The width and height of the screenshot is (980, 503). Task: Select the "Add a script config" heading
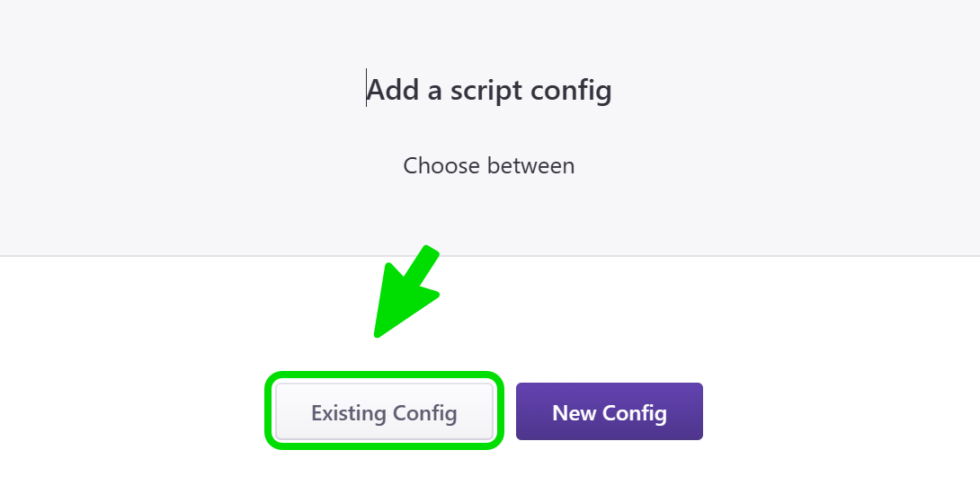point(489,90)
